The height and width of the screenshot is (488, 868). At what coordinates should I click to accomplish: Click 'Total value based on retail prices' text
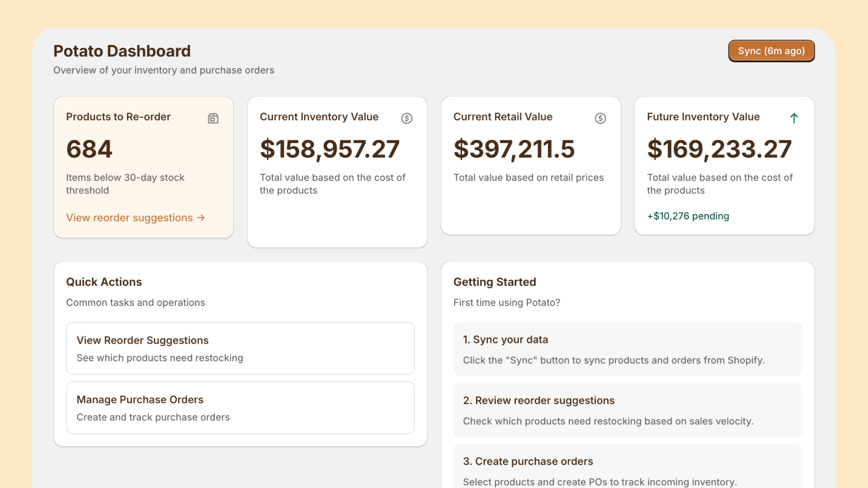[x=528, y=177]
